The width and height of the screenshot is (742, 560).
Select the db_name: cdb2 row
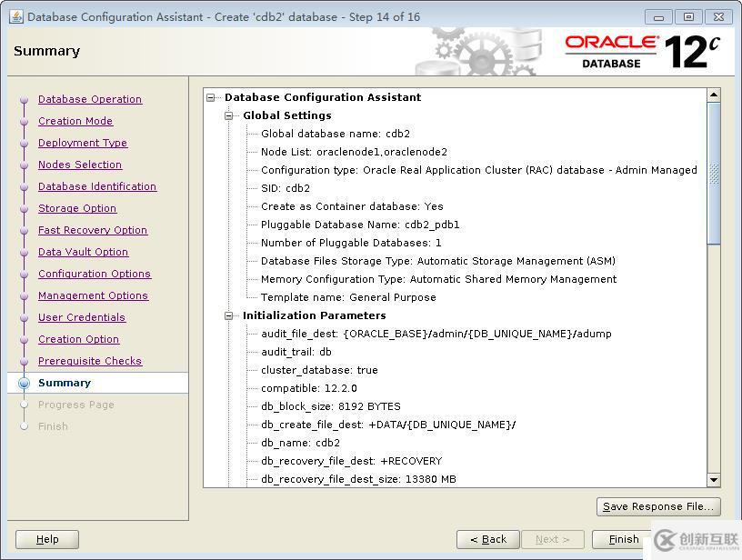click(x=300, y=443)
